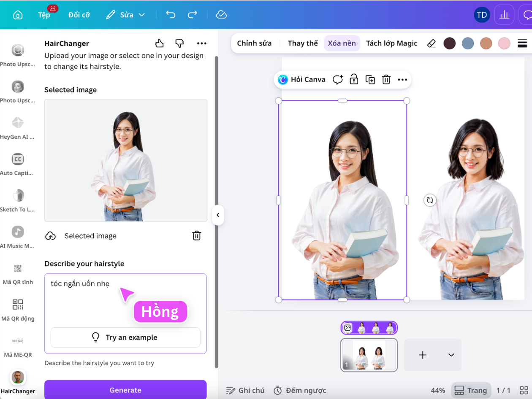
Task: Open the analytics chart icon
Action: [x=504, y=15]
